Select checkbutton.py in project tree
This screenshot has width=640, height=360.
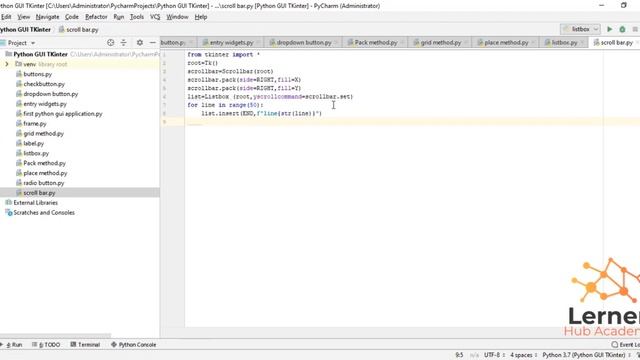point(44,84)
